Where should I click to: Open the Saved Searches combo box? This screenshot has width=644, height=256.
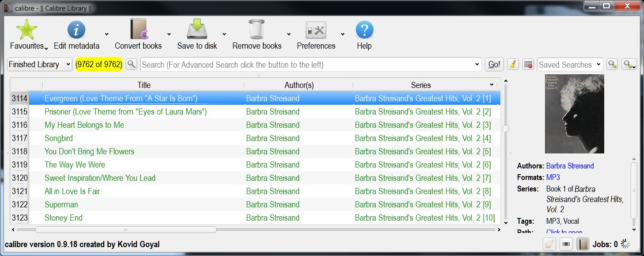pyautogui.click(x=570, y=64)
